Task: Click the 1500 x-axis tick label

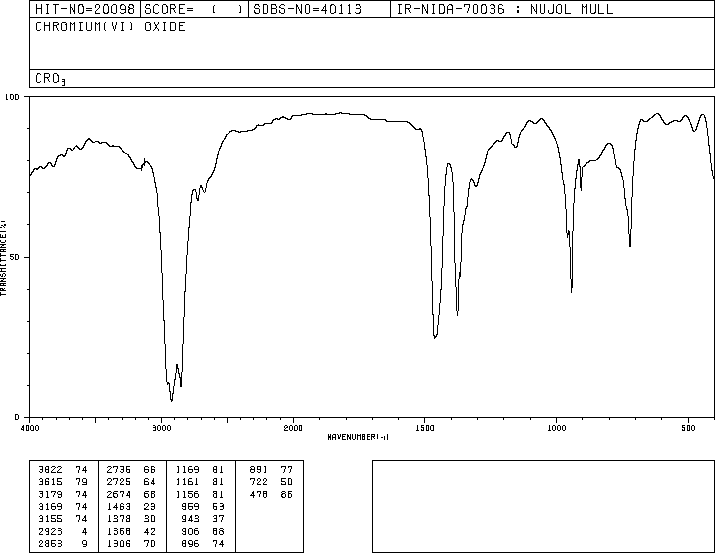Action: [425, 428]
